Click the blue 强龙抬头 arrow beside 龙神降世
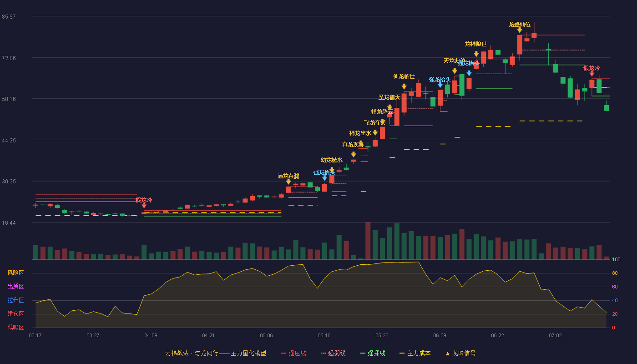Image resolution: width=637 pixels, height=364 pixels. (x=469, y=73)
